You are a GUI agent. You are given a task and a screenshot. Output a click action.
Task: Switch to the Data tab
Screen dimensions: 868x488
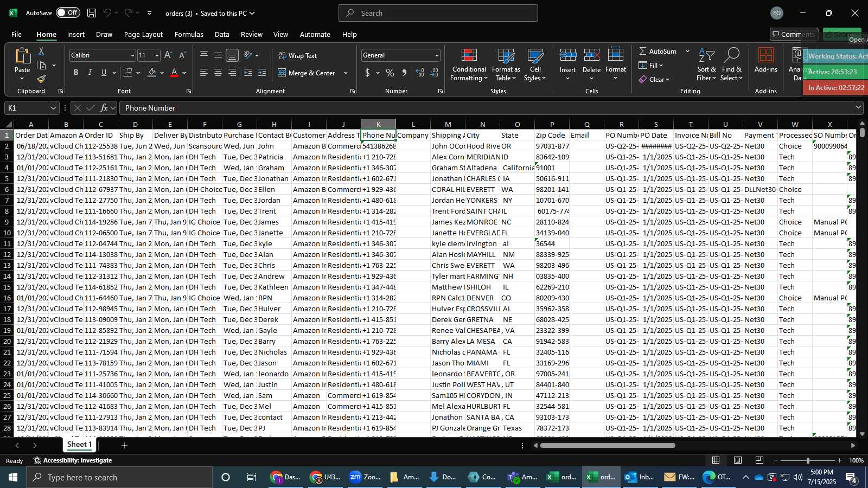pyautogui.click(x=222, y=34)
